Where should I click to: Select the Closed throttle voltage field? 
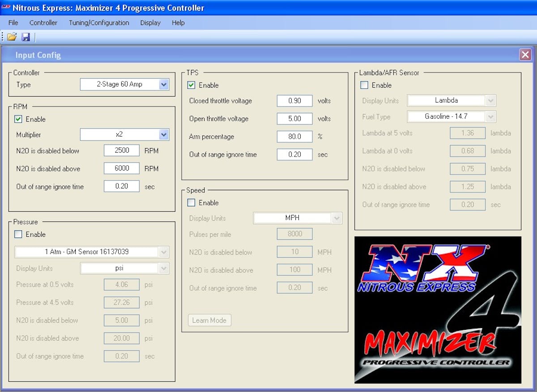[294, 101]
